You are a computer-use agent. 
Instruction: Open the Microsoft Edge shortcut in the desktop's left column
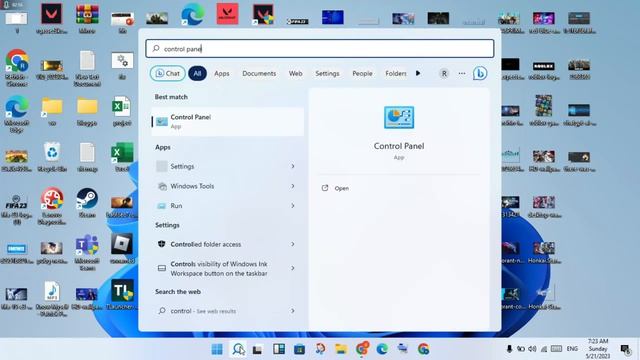click(17, 114)
